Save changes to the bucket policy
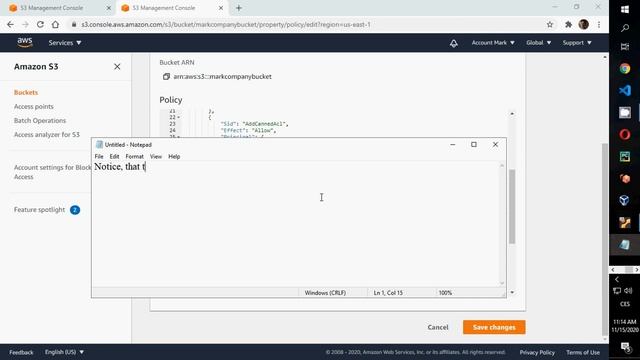Image resolution: width=640 pixels, height=360 pixels. (494, 327)
